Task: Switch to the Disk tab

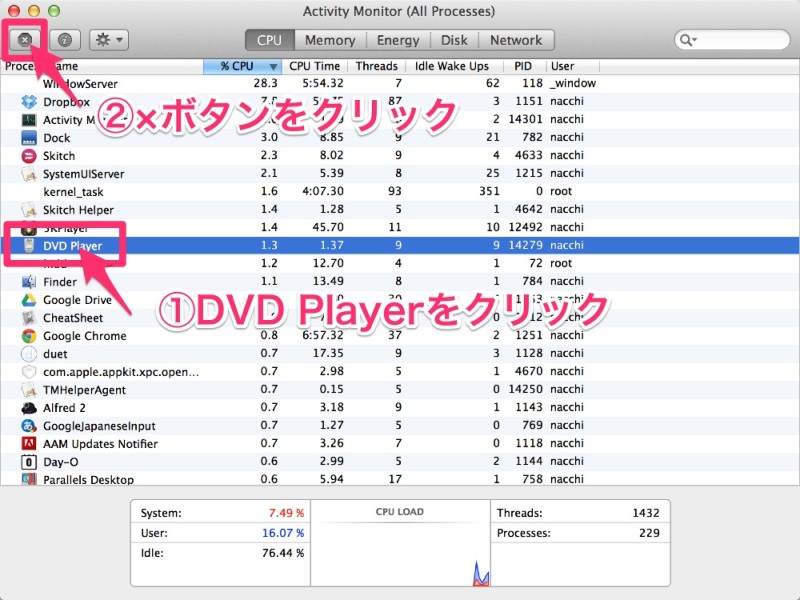Action: tap(454, 40)
